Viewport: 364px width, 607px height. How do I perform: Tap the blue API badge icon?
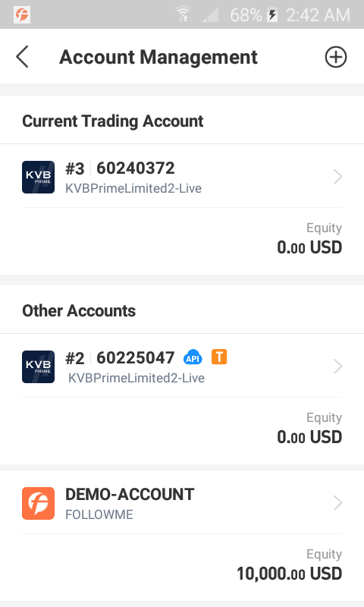click(193, 357)
